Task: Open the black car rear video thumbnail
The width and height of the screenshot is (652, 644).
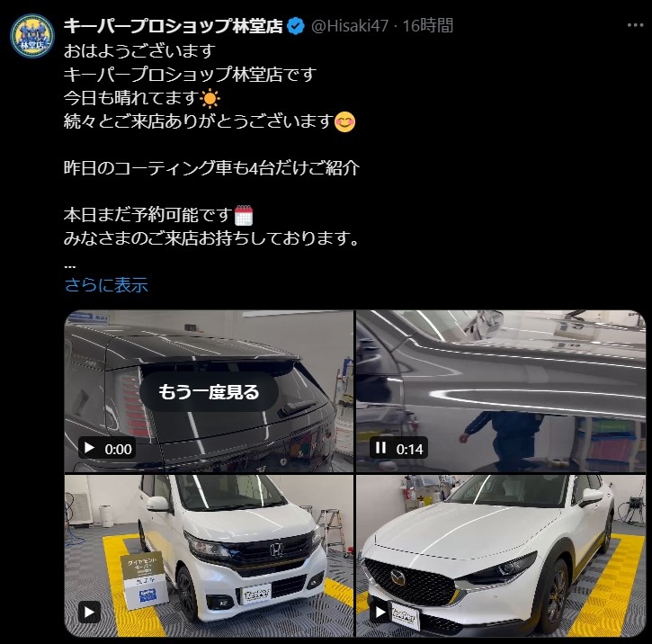Action: pyautogui.click(x=209, y=390)
